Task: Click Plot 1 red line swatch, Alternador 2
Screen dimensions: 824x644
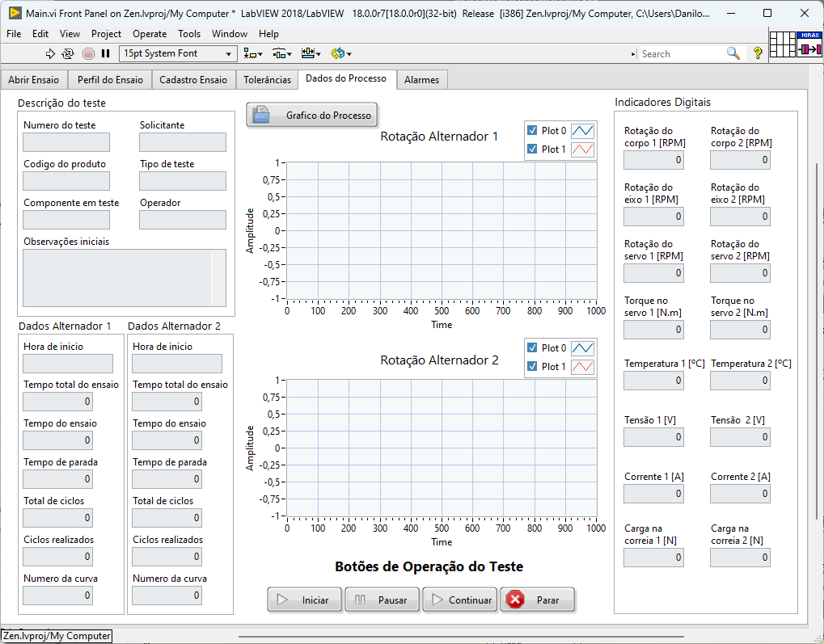Action: 582,367
